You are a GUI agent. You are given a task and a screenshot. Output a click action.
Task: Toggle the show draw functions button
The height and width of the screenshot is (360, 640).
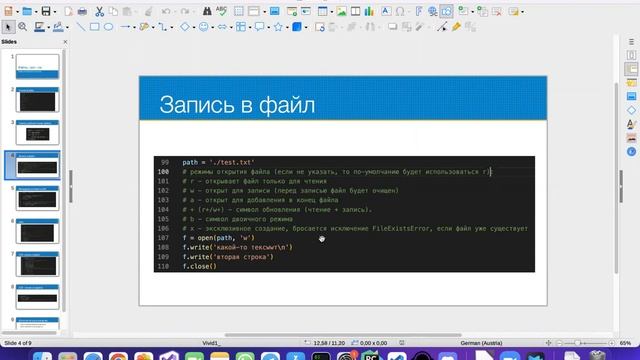point(447,11)
